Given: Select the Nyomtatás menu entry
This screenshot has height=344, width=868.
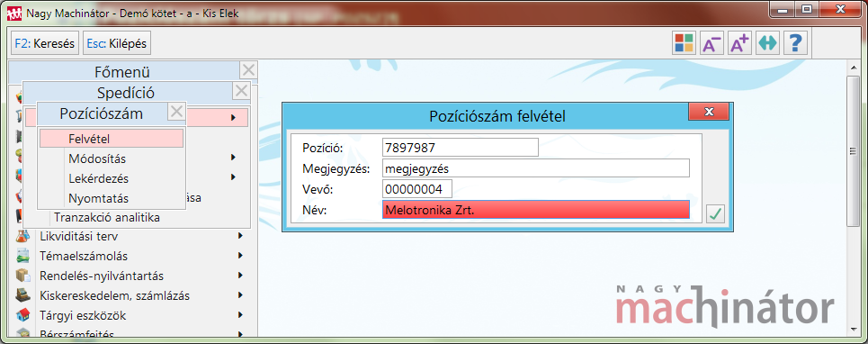Looking at the screenshot, I should [99, 198].
